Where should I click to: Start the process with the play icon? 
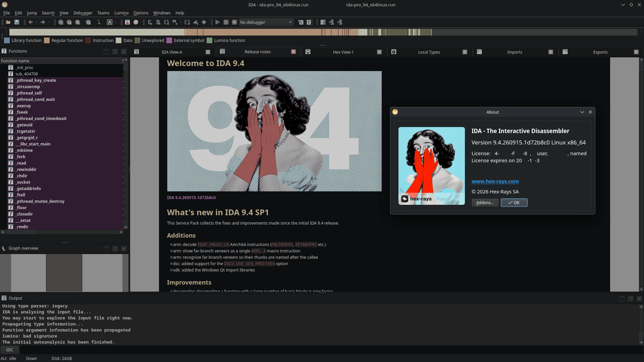(x=218, y=22)
